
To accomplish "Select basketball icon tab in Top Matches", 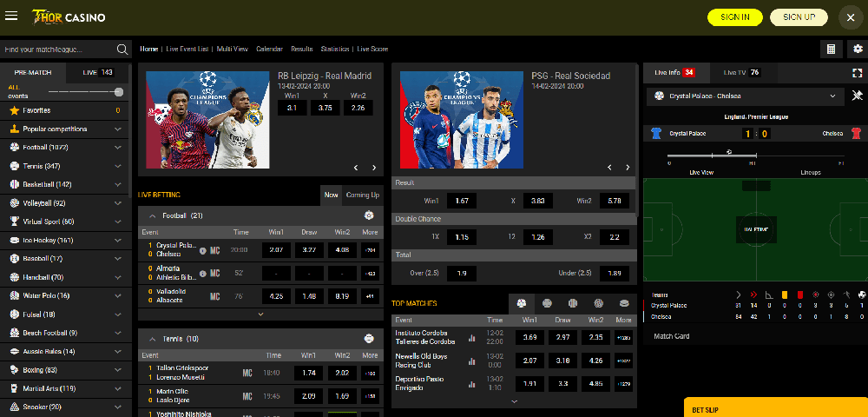I will [573, 303].
